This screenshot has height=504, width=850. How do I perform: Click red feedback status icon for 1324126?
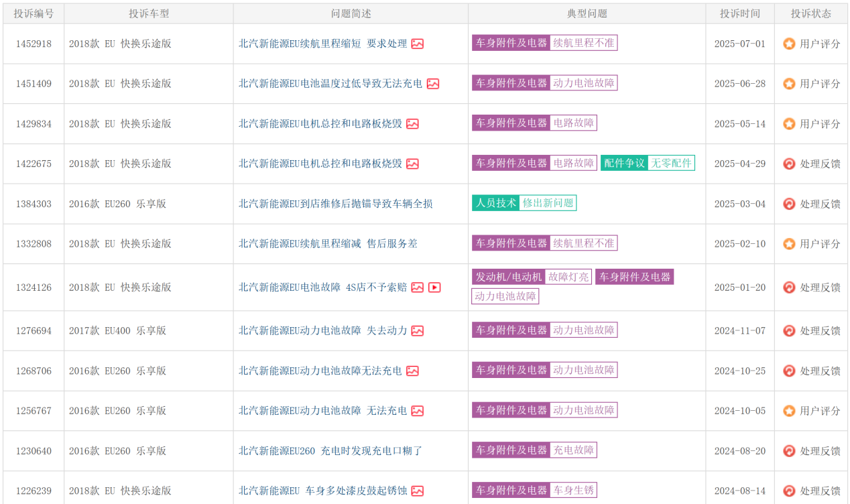coord(789,288)
